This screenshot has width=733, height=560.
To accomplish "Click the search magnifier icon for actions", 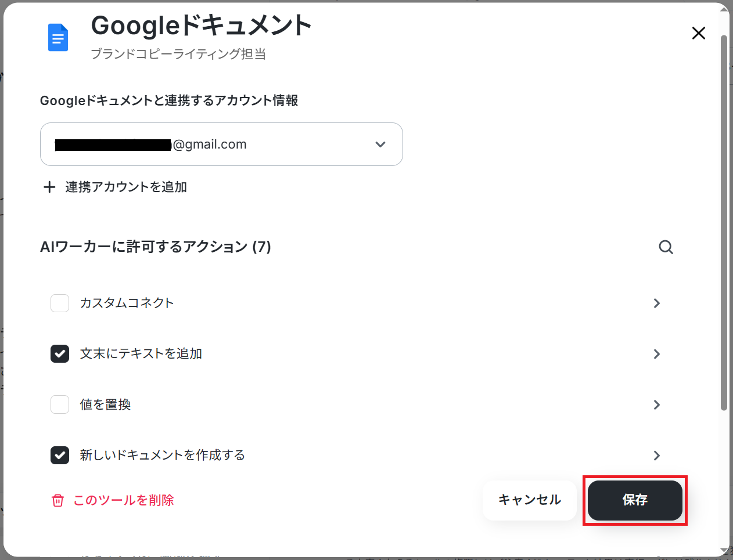I will click(x=666, y=247).
